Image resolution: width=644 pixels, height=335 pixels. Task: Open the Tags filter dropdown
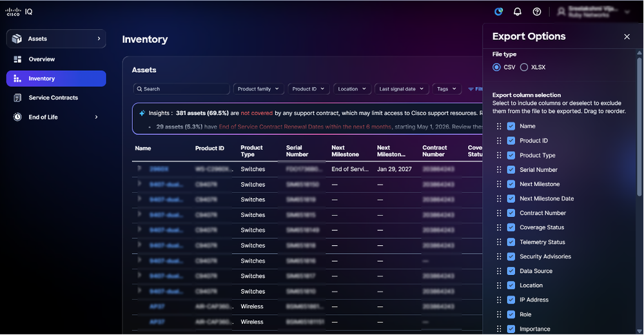447,89
